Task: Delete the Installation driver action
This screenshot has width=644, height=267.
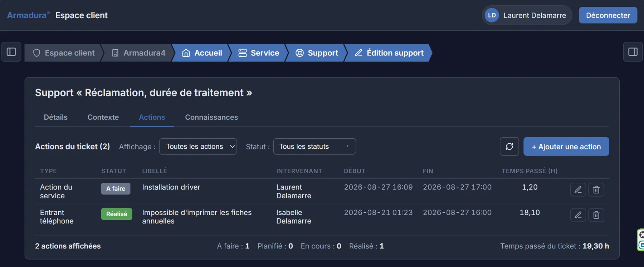Action: click(x=596, y=189)
